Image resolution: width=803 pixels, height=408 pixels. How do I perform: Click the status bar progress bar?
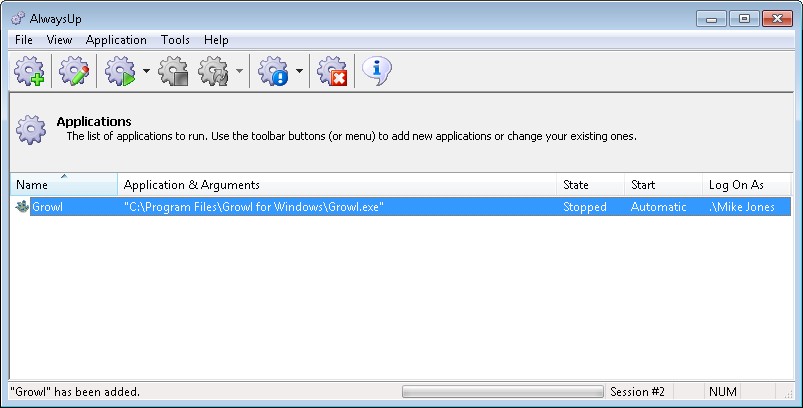(502, 392)
